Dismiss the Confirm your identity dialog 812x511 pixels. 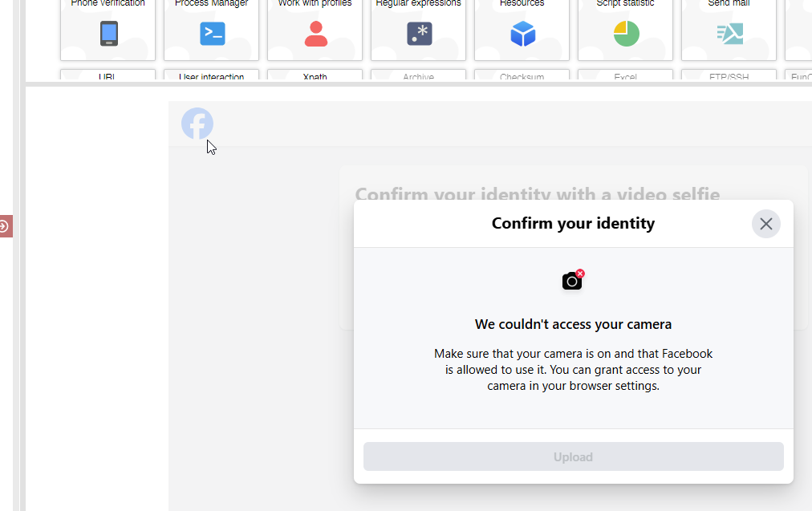coord(765,224)
